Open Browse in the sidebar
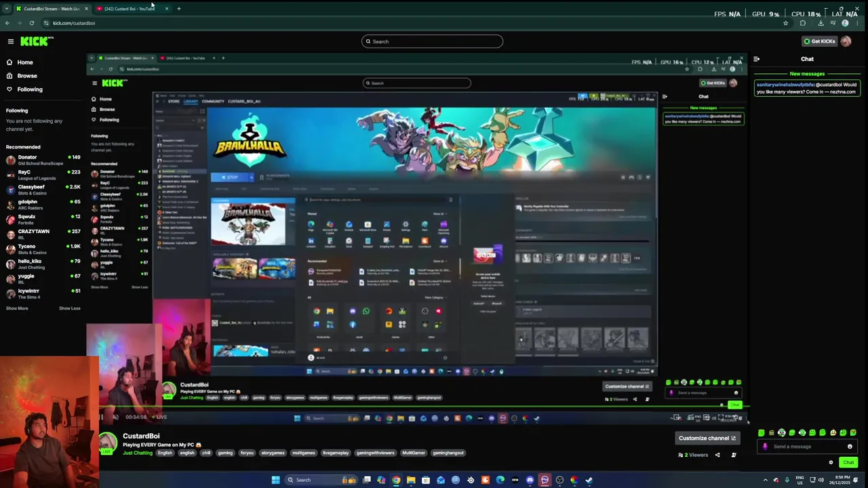 coord(27,76)
